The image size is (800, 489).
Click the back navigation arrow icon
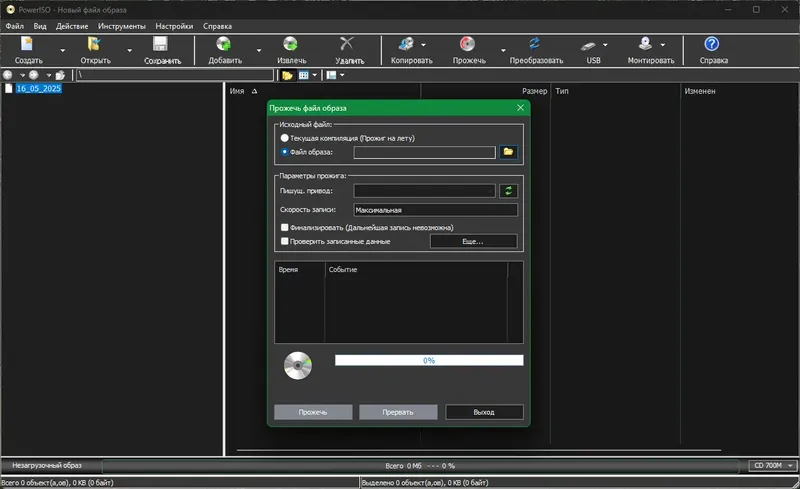(x=8, y=75)
